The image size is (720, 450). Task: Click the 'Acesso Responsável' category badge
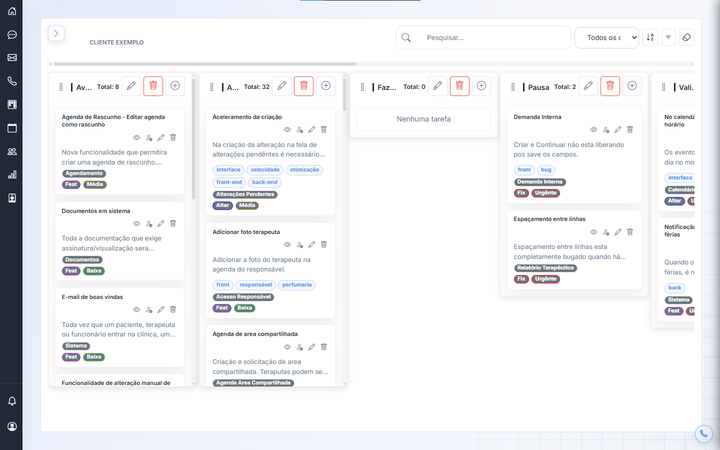(243, 297)
